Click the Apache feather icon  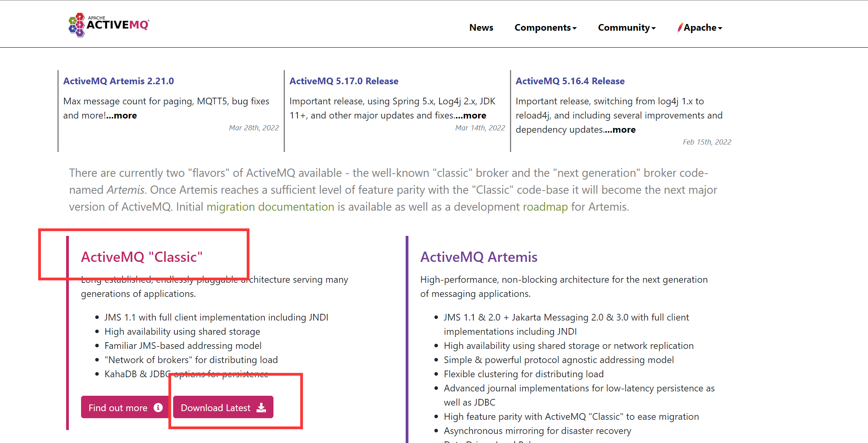(680, 28)
